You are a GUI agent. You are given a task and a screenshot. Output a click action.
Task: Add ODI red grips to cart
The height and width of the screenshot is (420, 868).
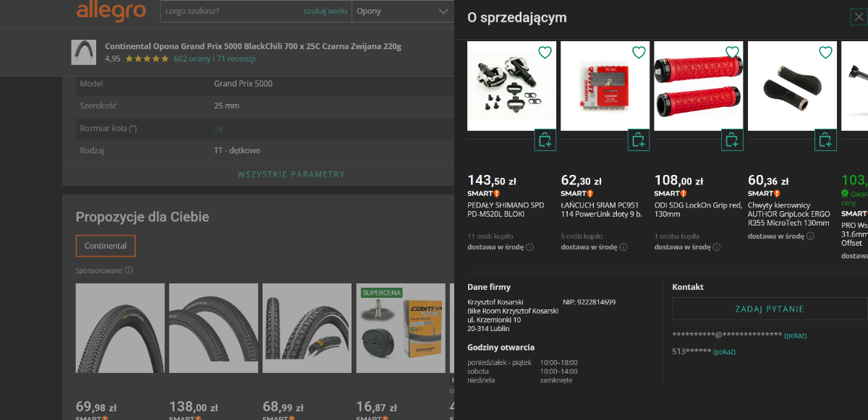732,140
